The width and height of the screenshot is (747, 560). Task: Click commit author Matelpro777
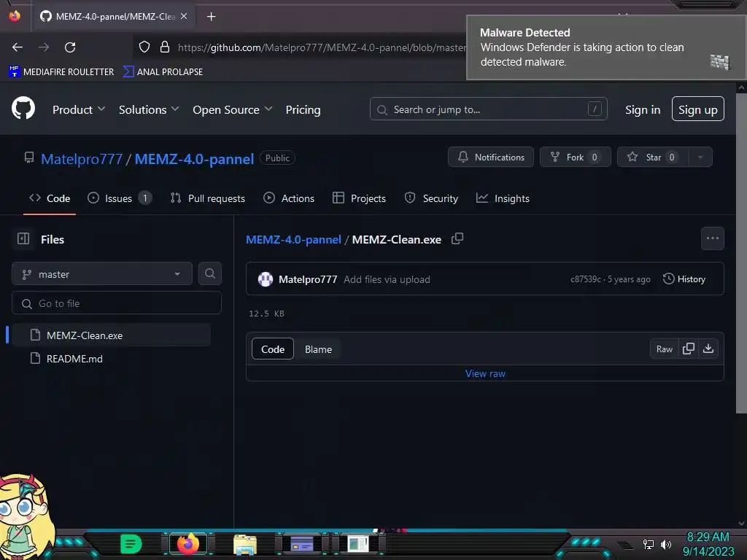(307, 279)
